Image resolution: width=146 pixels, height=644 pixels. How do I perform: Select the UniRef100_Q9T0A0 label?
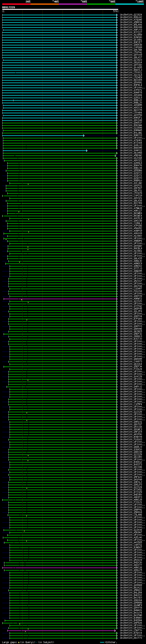(x=131, y=65)
